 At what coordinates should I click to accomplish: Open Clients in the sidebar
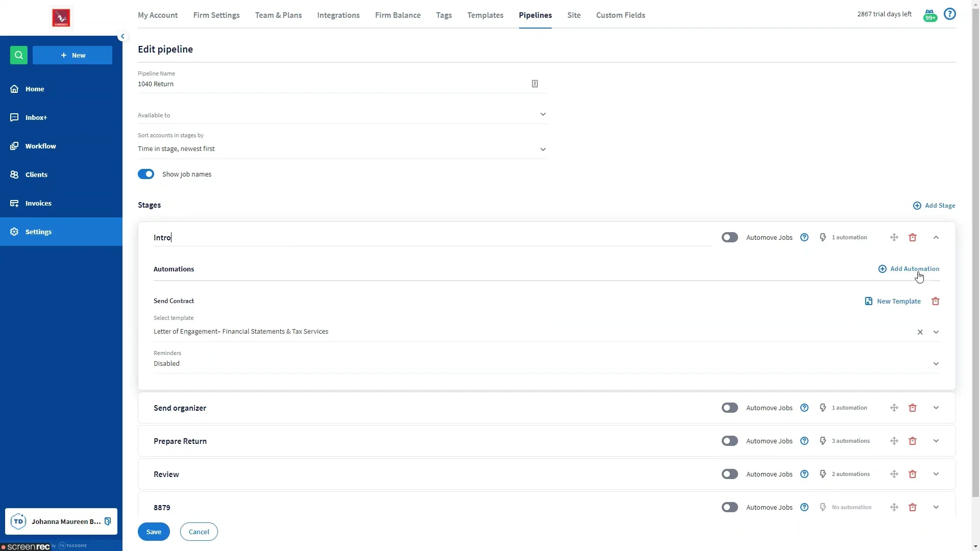(61, 174)
